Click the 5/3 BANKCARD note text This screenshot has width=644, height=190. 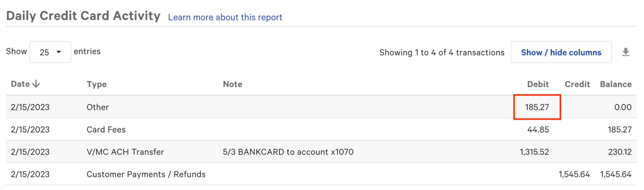tap(288, 152)
